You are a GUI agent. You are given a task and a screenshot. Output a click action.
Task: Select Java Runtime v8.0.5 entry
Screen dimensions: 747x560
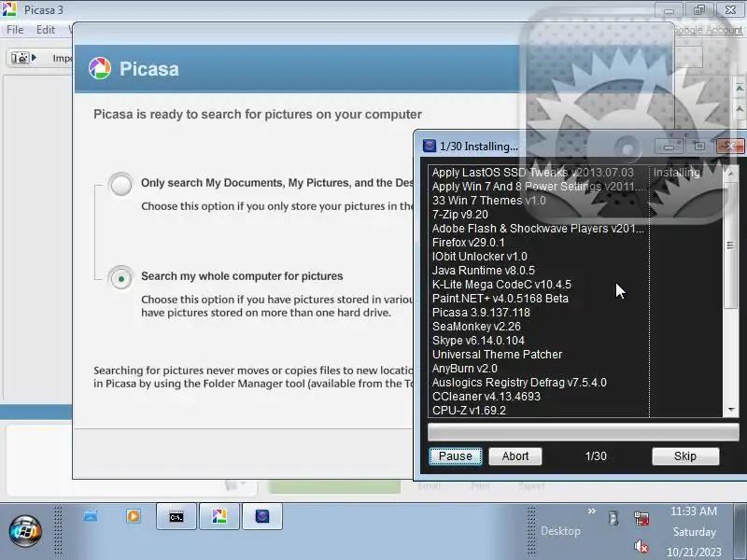coord(483,271)
